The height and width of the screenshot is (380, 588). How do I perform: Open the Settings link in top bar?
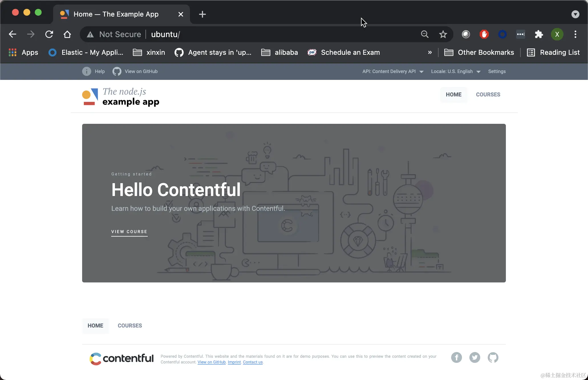tap(497, 71)
